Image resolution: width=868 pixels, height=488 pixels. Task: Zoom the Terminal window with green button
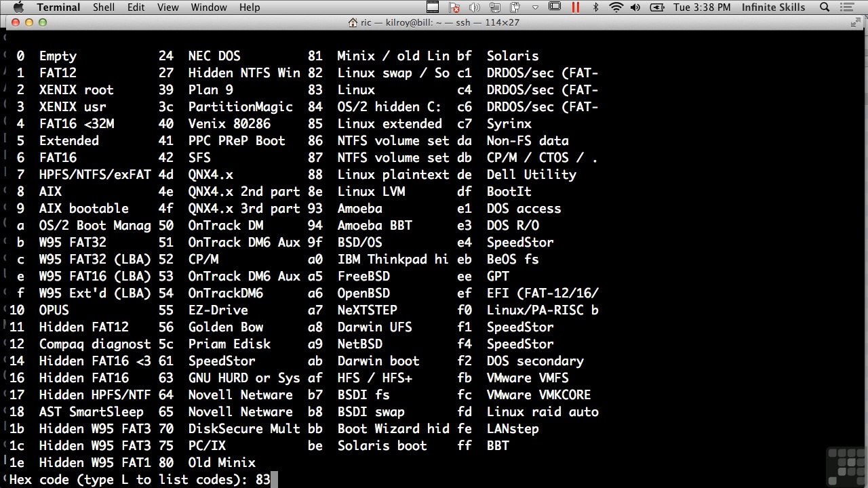[43, 22]
